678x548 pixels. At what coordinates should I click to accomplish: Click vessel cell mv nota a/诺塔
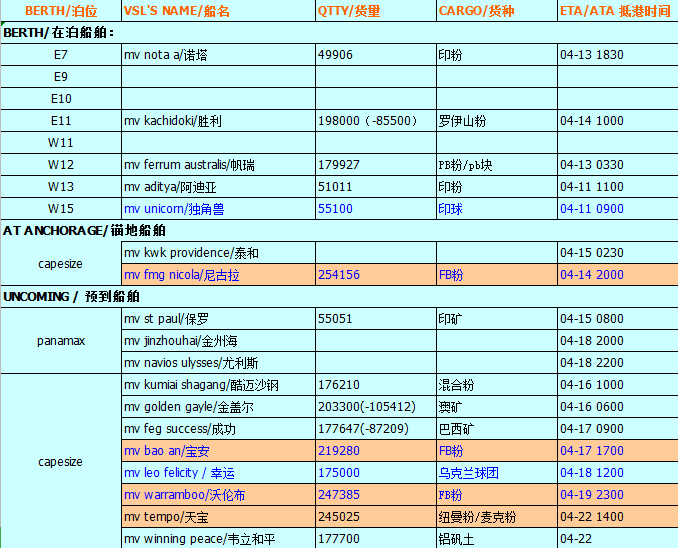pos(218,54)
